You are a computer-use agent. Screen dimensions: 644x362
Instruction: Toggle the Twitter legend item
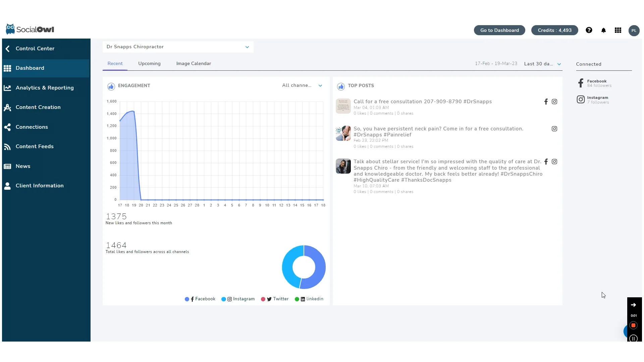pyautogui.click(x=275, y=299)
